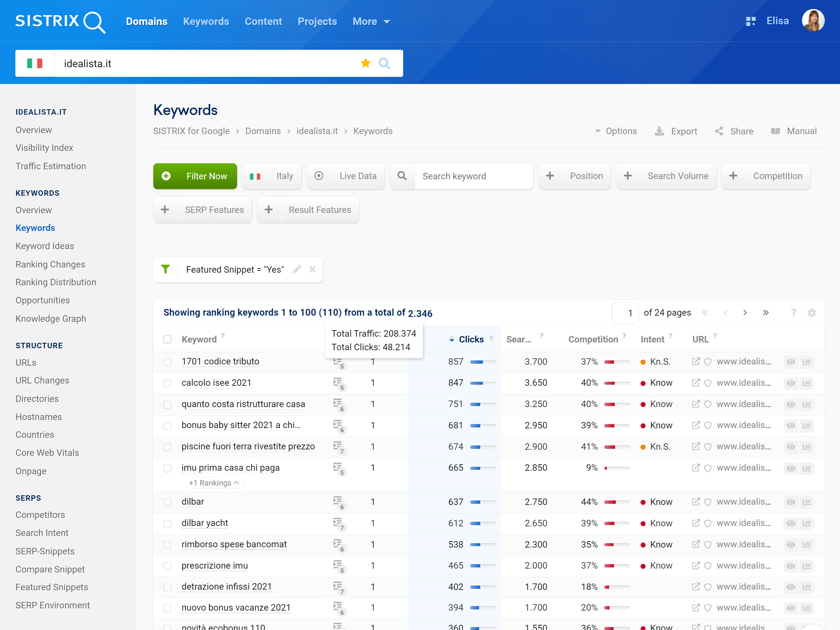Jump to last page double arrow
840x630 pixels.
point(766,312)
